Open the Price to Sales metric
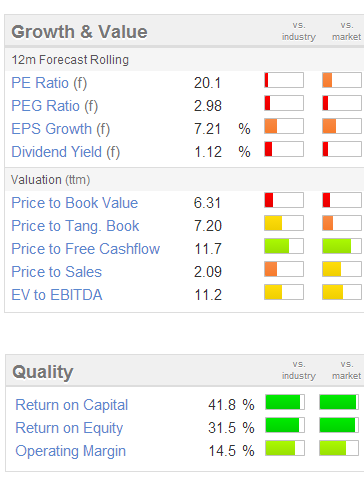364x486 pixels. click(57, 272)
